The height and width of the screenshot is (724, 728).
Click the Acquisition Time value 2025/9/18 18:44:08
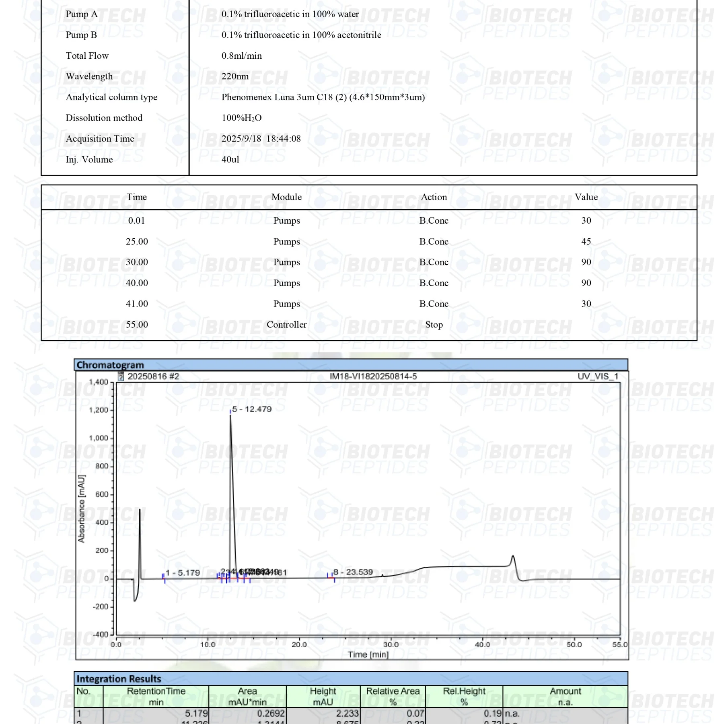(261, 139)
